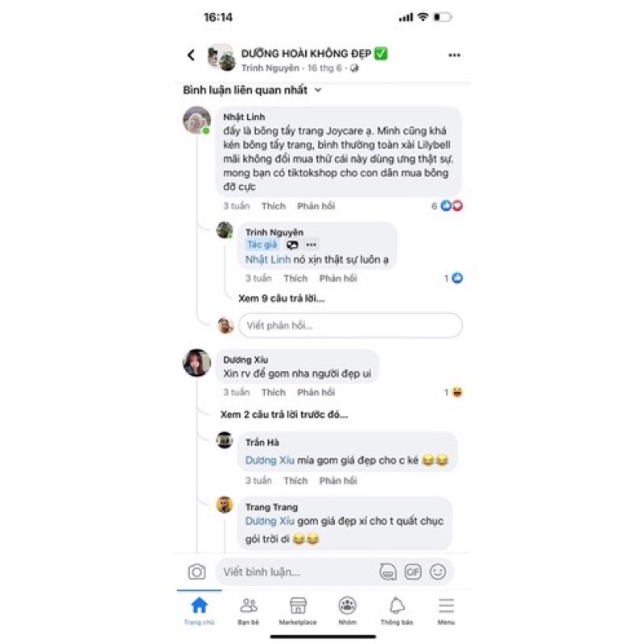Expand Xem 2 câu trả lời trước đó
Screen dimensions: 644x644
(284, 415)
